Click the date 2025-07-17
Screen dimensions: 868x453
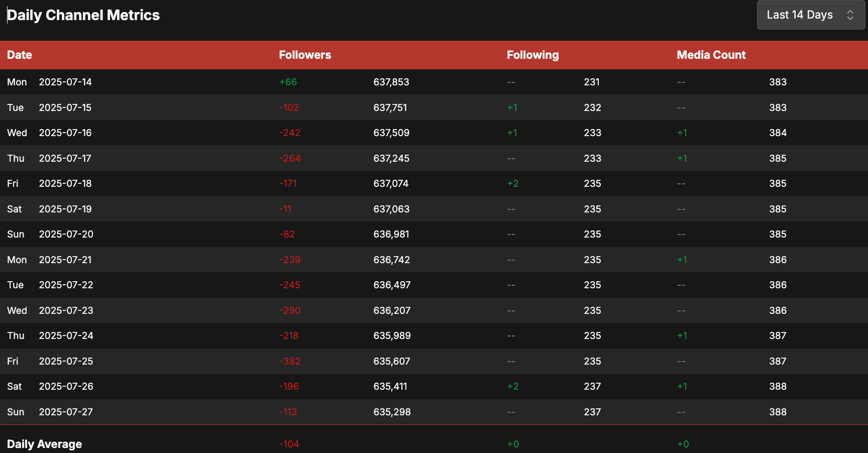[x=65, y=158]
